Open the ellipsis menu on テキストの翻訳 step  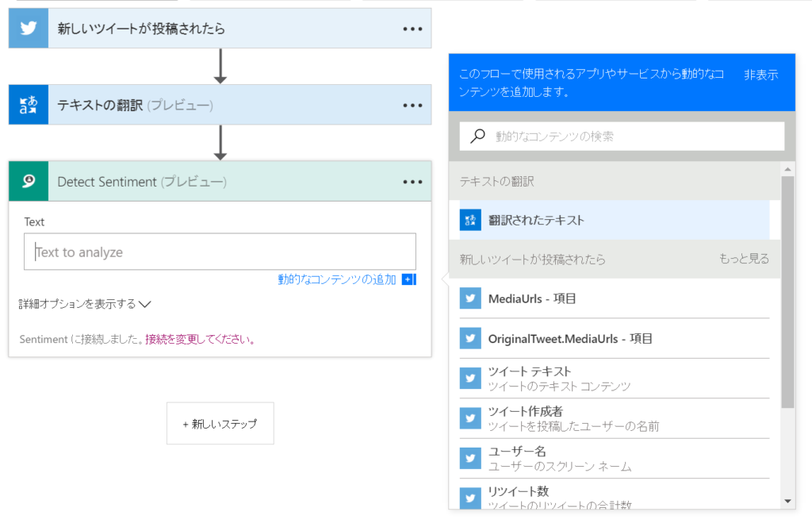[x=412, y=105]
